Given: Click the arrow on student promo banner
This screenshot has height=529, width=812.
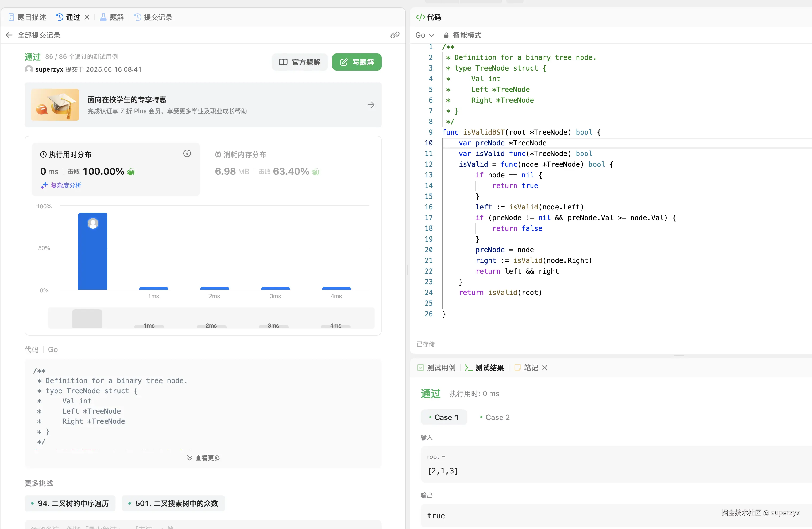Looking at the screenshot, I should [x=371, y=105].
